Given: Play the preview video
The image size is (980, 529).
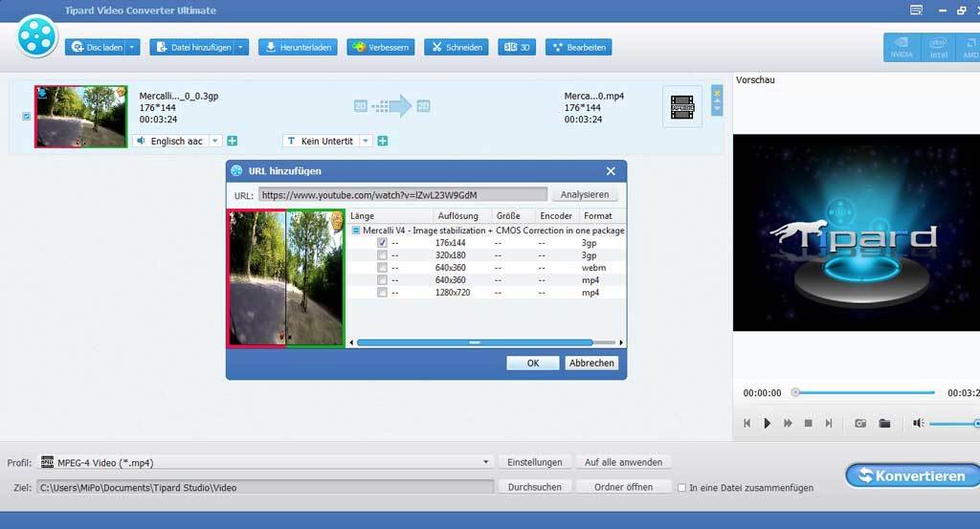Looking at the screenshot, I should pyautogui.click(x=767, y=424).
